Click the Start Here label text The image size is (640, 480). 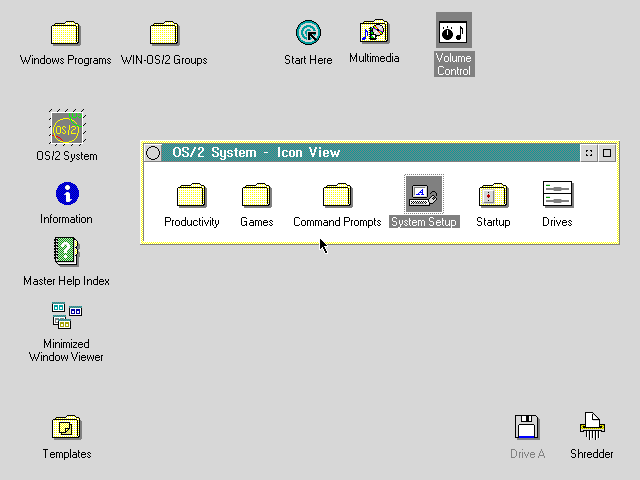308,60
